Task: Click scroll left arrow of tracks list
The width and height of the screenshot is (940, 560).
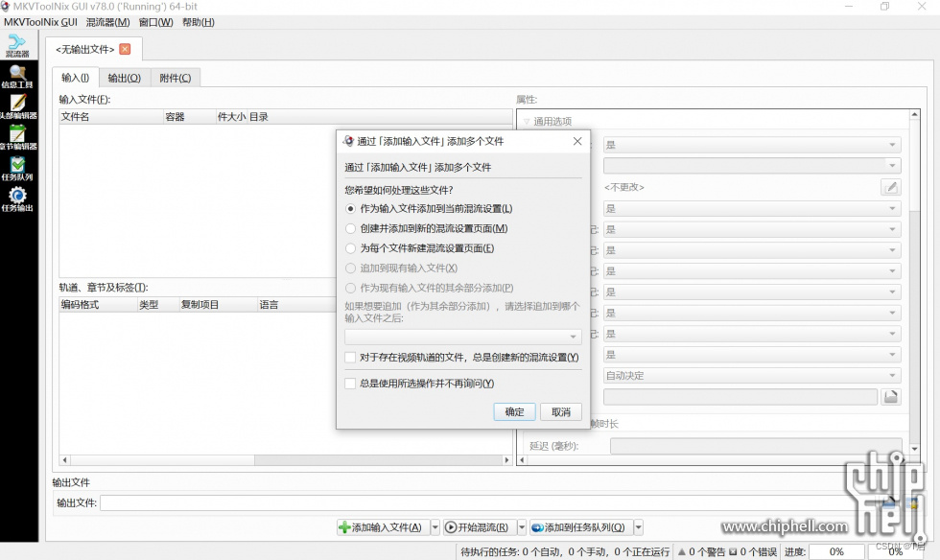Action: point(65,460)
